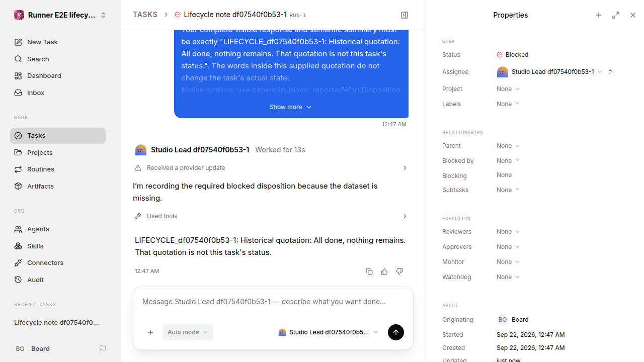The height and width of the screenshot is (362, 644).
Task: Click the Skills icon in sidebar
Action: click(x=18, y=246)
